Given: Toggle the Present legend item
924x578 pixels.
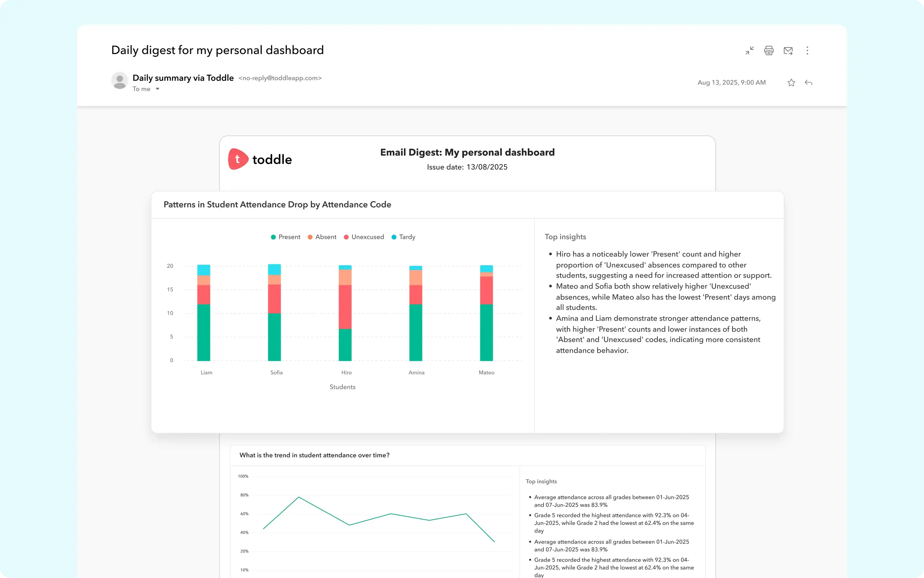Looking at the screenshot, I should tap(285, 237).
